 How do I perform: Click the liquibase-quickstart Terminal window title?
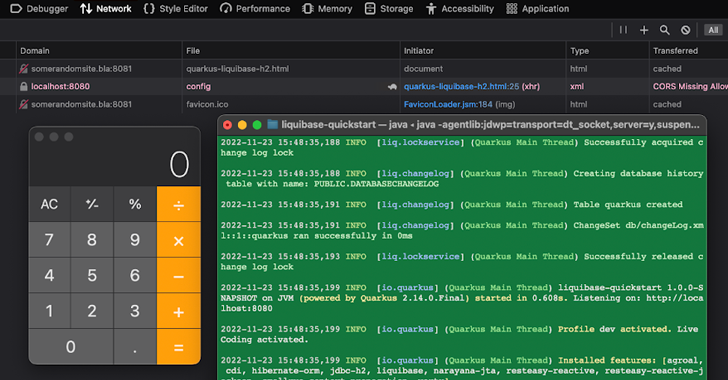[490, 124]
